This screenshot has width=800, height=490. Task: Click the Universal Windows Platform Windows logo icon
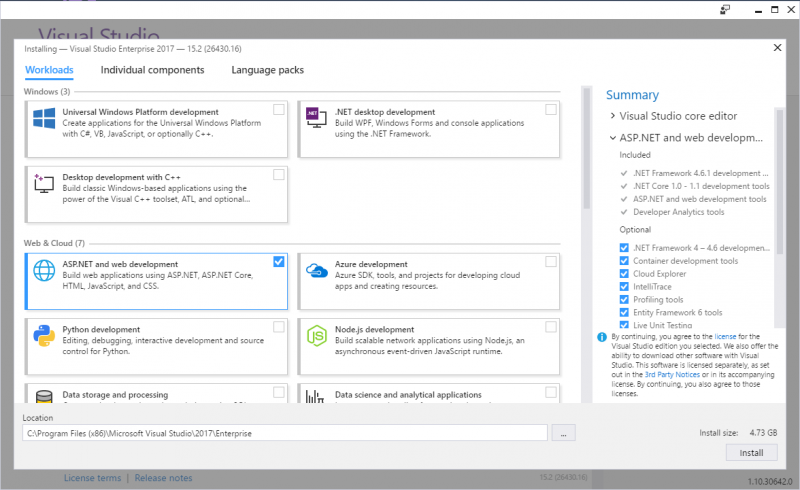(44, 118)
